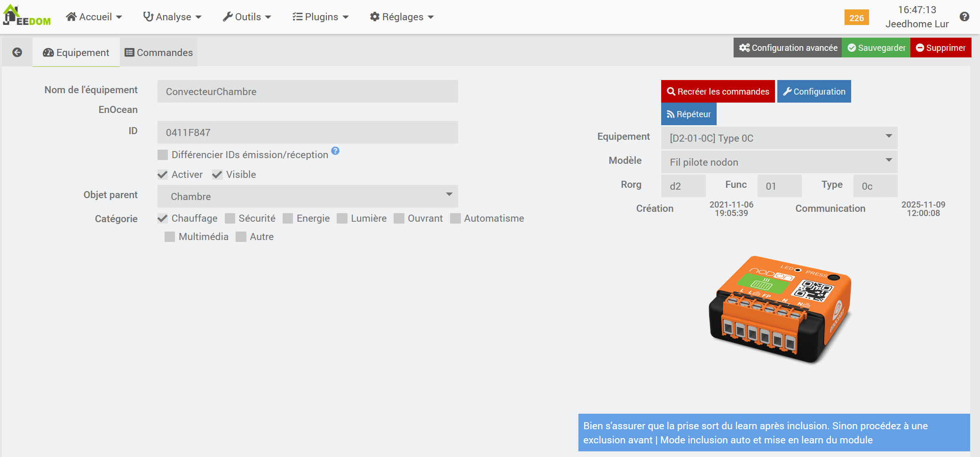Viewport: 980px width, 457px height.
Task: Open the Objet parent dropdown
Action: click(x=308, y=196)
